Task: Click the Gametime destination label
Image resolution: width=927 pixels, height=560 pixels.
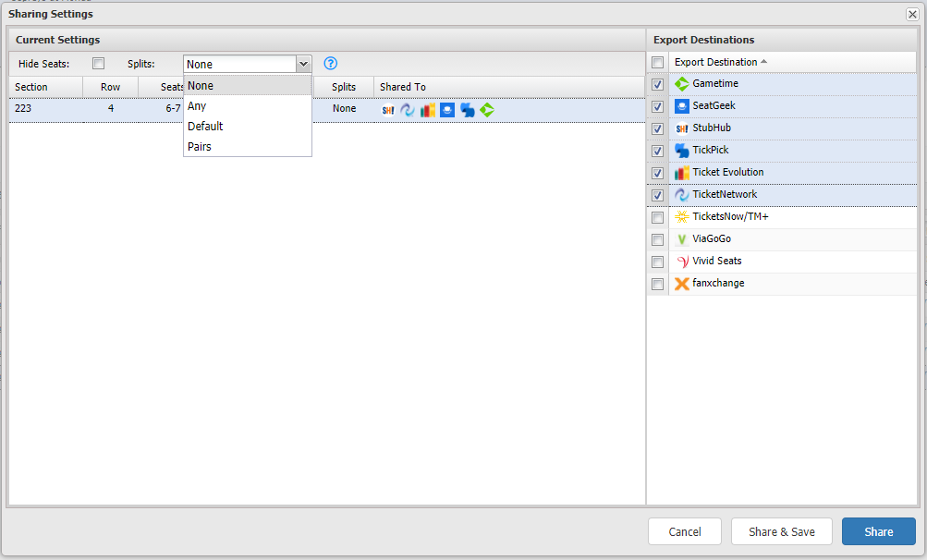Action: (715, 83)
